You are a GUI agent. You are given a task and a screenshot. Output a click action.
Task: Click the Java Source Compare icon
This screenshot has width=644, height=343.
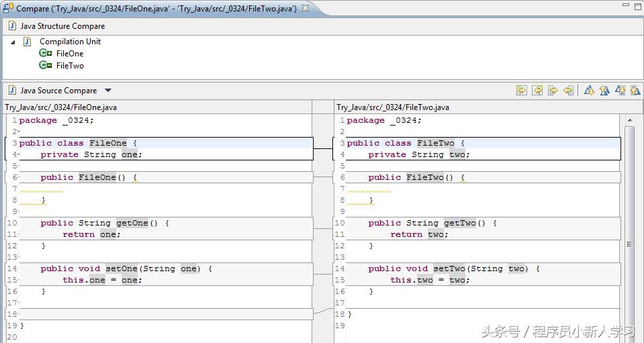(12, 90)
